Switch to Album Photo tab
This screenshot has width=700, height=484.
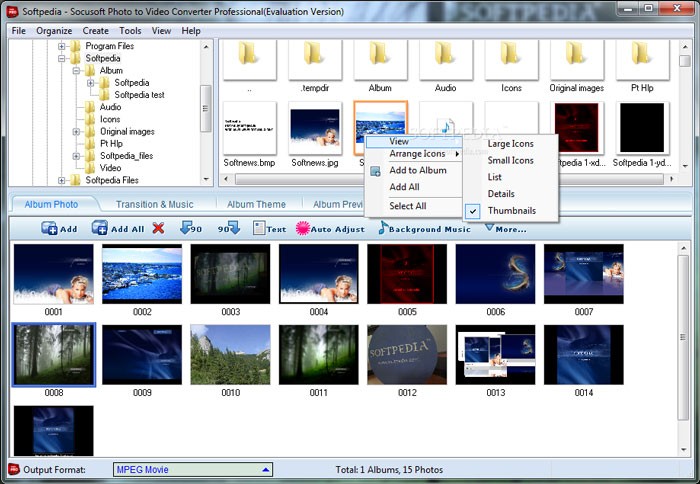tap(51, 204)
